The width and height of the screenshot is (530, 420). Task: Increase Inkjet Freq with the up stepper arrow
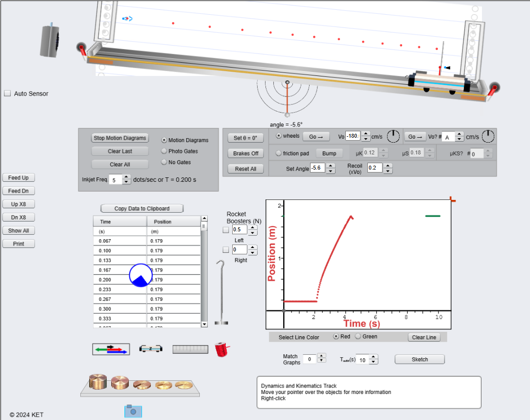126,177
